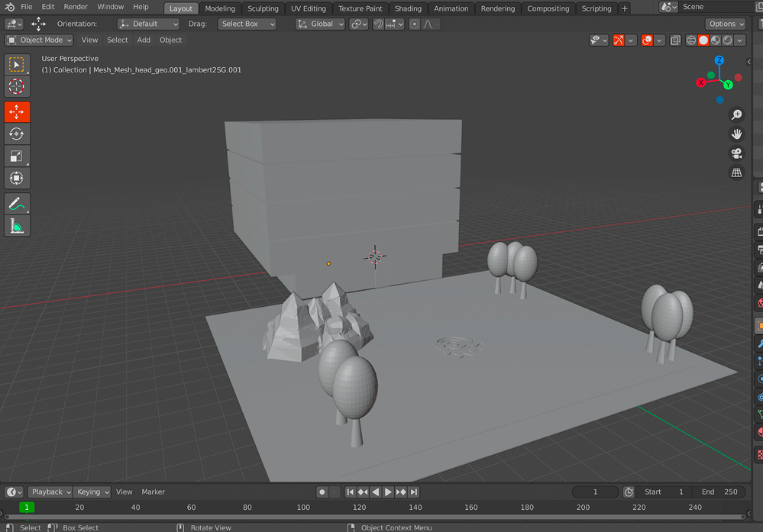Select the Move tool in the toolbar

pyautogui.click(x=17, y=112)
